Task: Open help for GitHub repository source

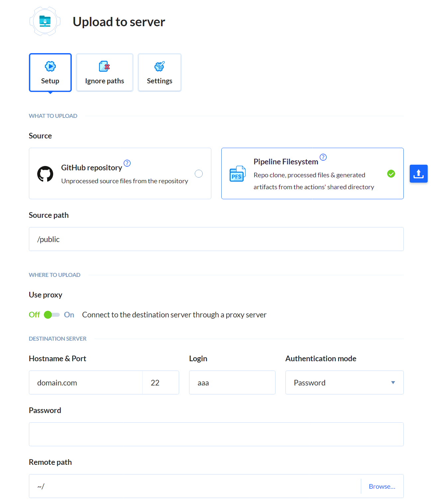Action: [x=127, y=163]
